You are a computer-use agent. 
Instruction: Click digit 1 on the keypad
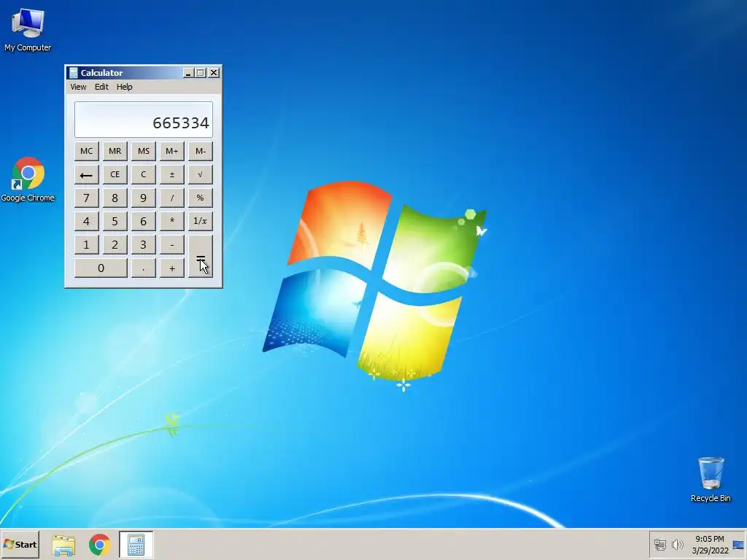86,245
